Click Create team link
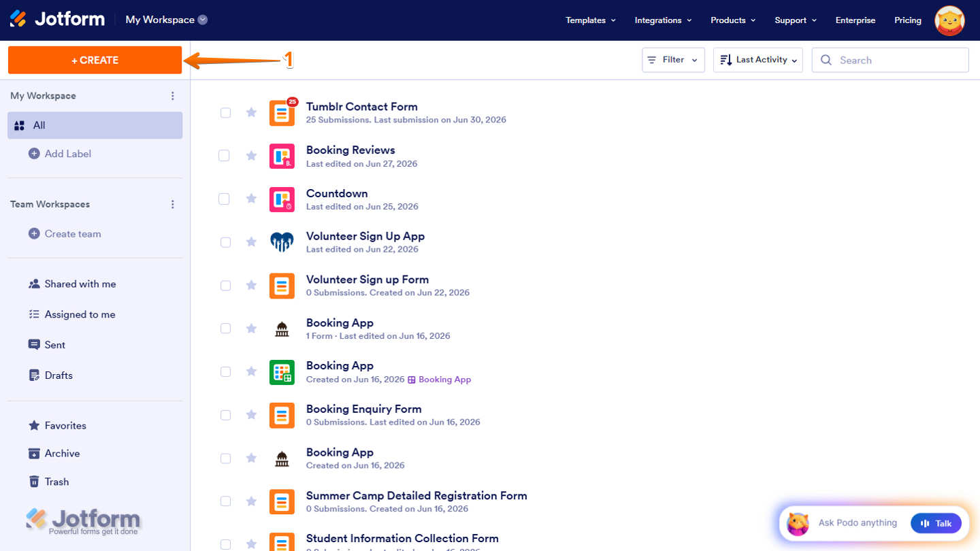The height and width of the screenshot is (551, 980). coord(73,233)
